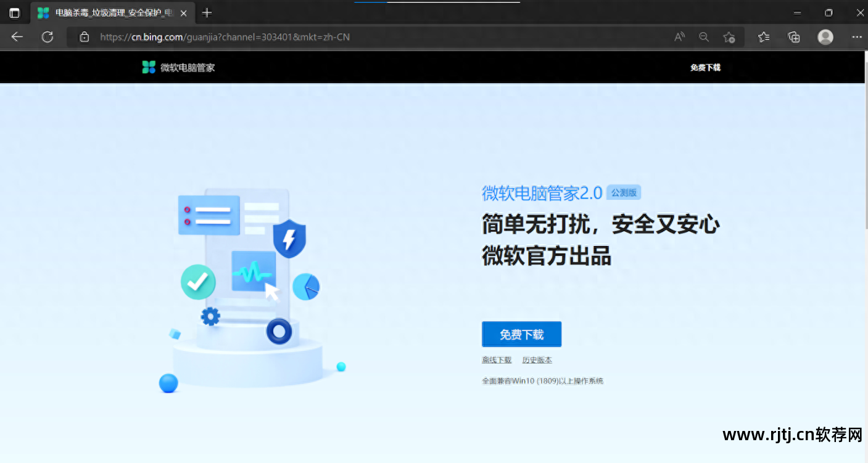Reload the page with the refresh icon

[48, 37]
